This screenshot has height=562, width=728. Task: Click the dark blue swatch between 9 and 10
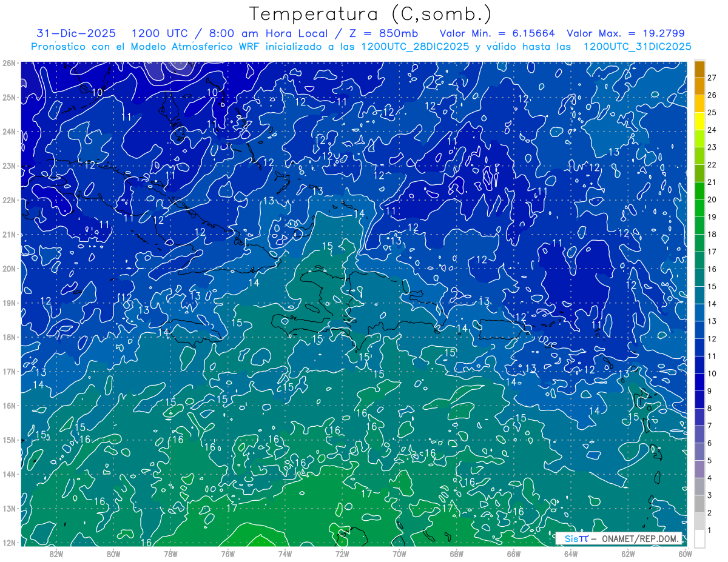click(x=699, y=382)
